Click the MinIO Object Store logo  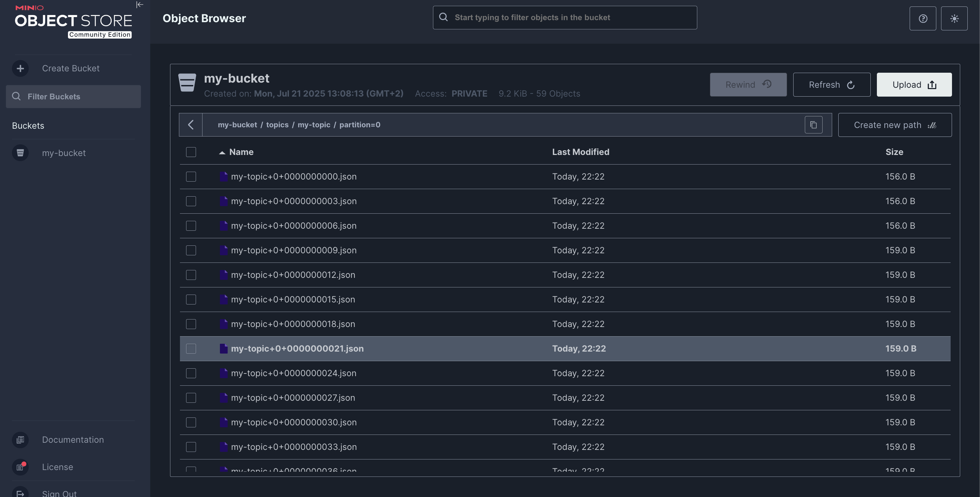pos(73,22)
